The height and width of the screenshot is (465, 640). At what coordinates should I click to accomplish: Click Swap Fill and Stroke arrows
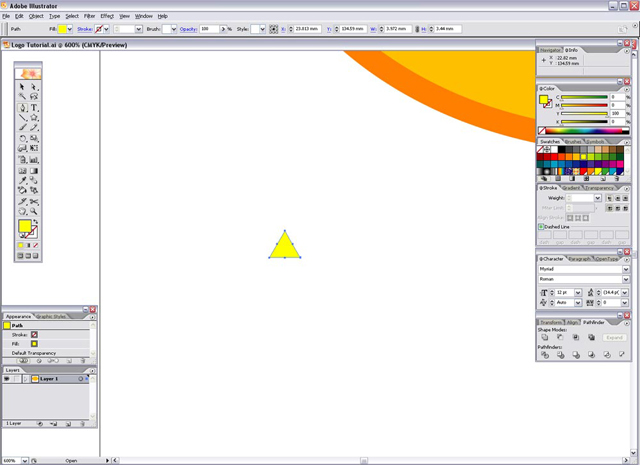coord(36,222)
